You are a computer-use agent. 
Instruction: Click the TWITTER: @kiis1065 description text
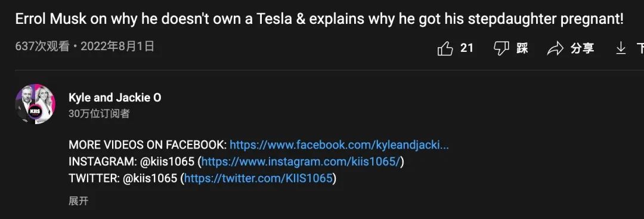point(123,178)
